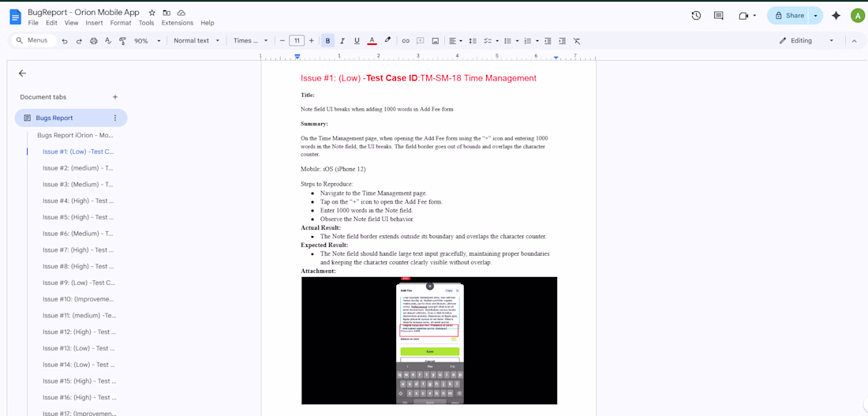Viewport: 868px width, 416px height.
Task: Open the version history icon
Action: coord(697,16)
